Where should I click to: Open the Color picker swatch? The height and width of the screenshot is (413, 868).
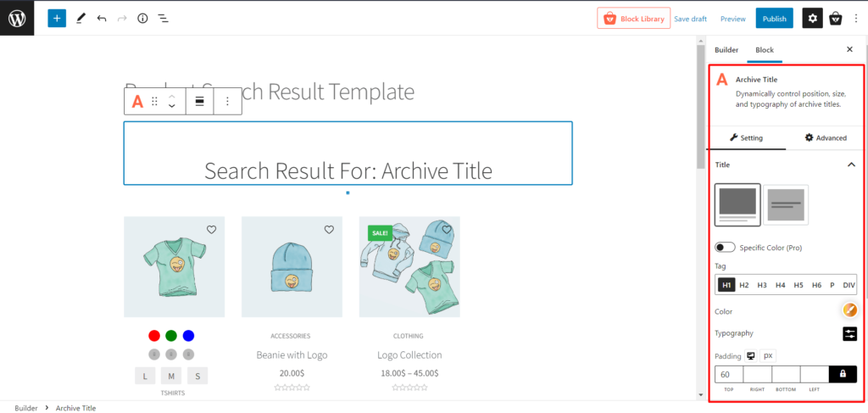(x=849, y=310)
